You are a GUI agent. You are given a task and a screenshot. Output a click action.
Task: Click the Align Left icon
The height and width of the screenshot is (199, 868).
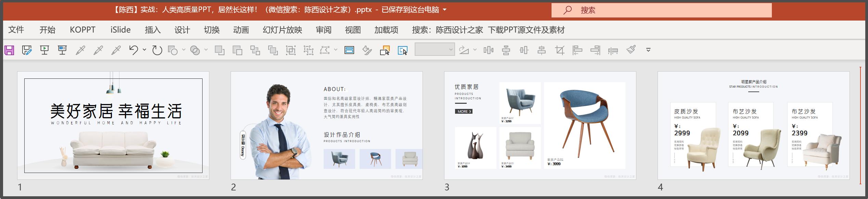tap(578, 50)
